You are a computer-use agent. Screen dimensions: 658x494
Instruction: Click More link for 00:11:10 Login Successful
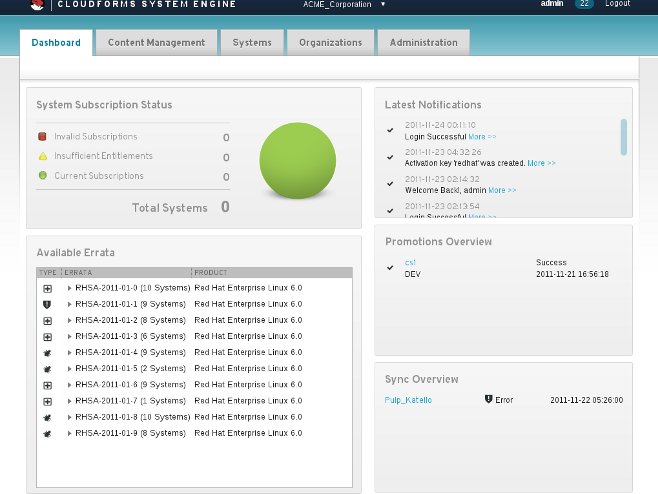point(482,137)
